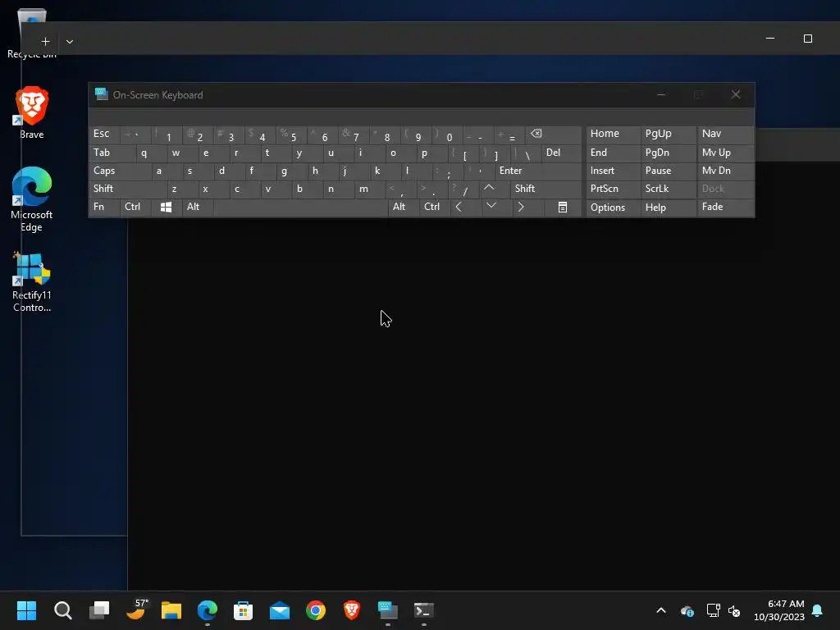Open network status tray icon
The height and width of the screenshot is (630, 840).
[x=713, y=610]
